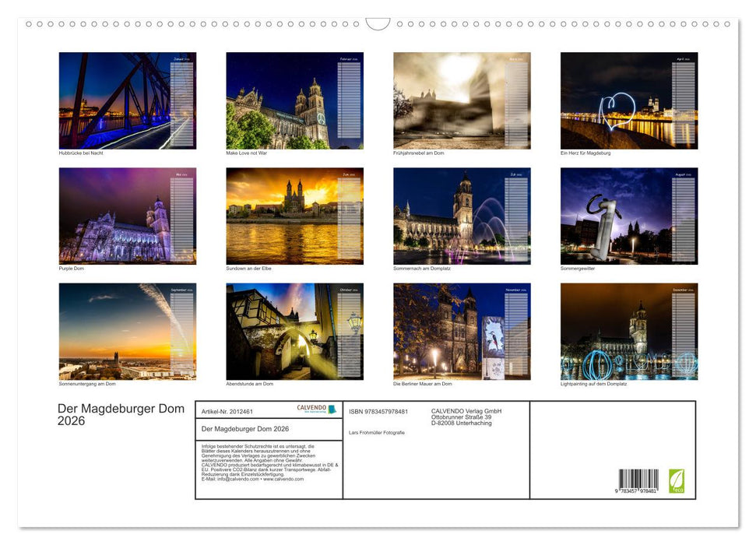View the Ein Herz für Magdeburg image
This screenshot has width=756, height=545.
pyautogui.click(x=629, y=100)
